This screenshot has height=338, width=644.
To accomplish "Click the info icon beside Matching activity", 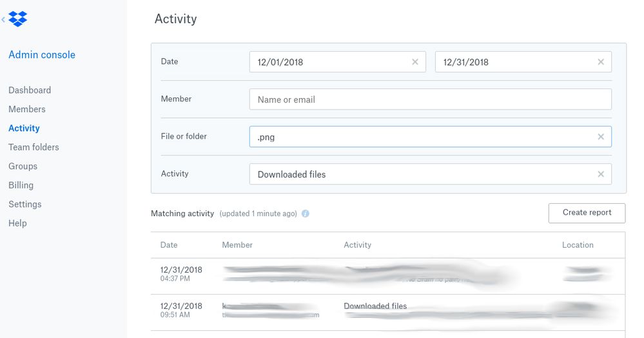I will tap(306, 214).
